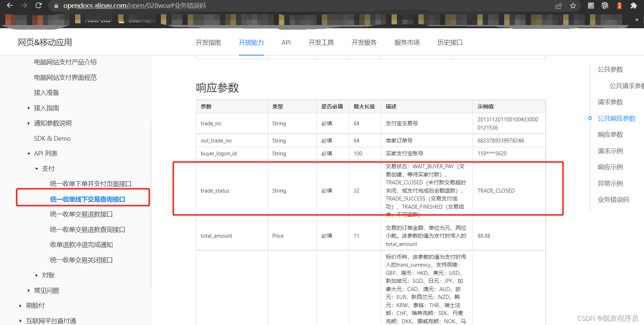Expand the 通知参数说明 tree arrow

click(x=29, y=123)
